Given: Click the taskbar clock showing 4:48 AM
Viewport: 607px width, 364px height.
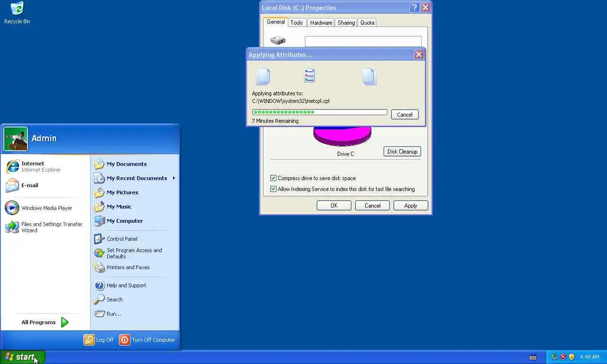Looking at the screenshot, I should tap(589, 357).
